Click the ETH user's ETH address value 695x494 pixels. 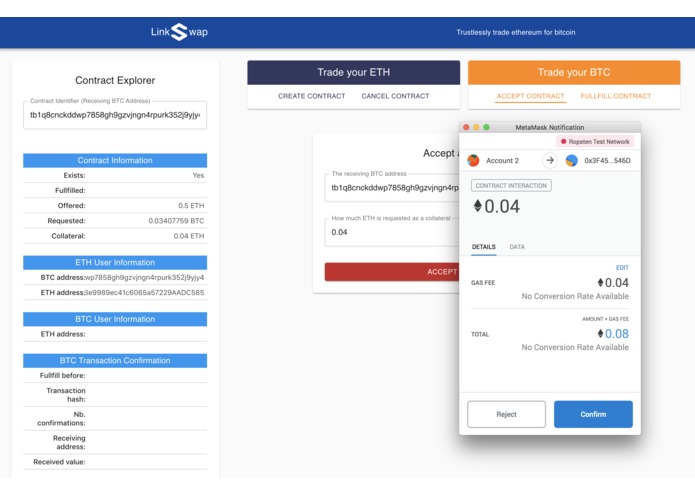pyautogui.click(x=144, y=292)
